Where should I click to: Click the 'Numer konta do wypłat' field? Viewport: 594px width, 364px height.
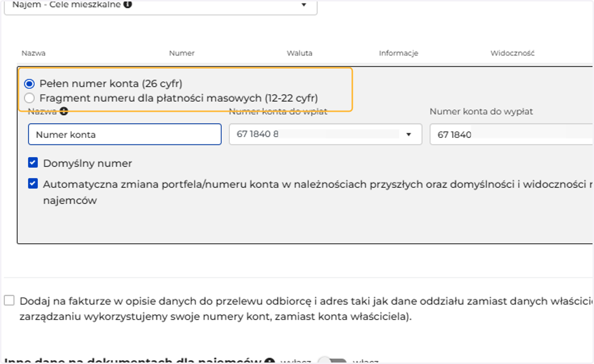511,134
